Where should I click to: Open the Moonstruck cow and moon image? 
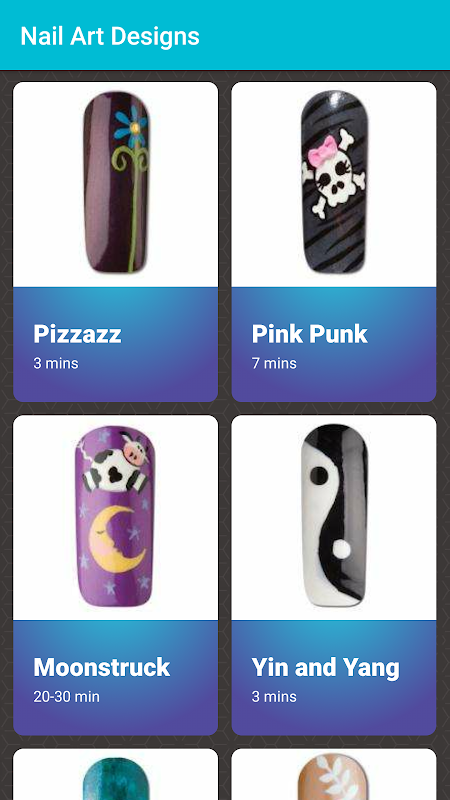coord(115,518)
